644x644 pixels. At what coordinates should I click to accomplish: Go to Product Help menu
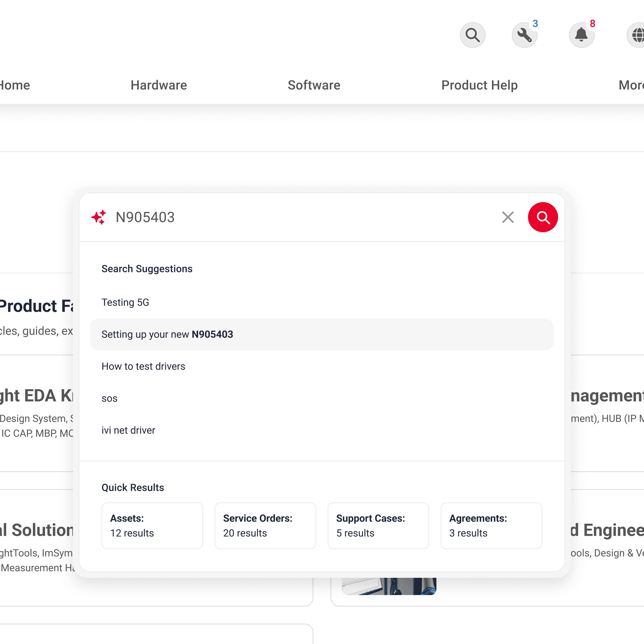pyautogui.click(x=479, y=85)
